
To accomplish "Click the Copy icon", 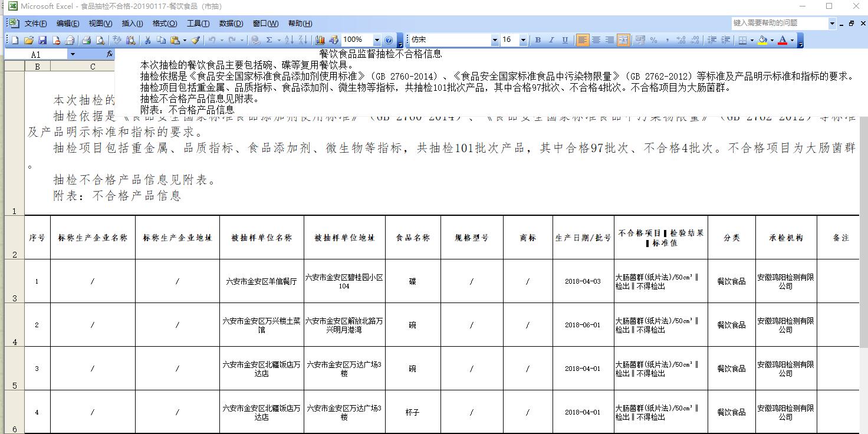I will click(x=161, y=40).
